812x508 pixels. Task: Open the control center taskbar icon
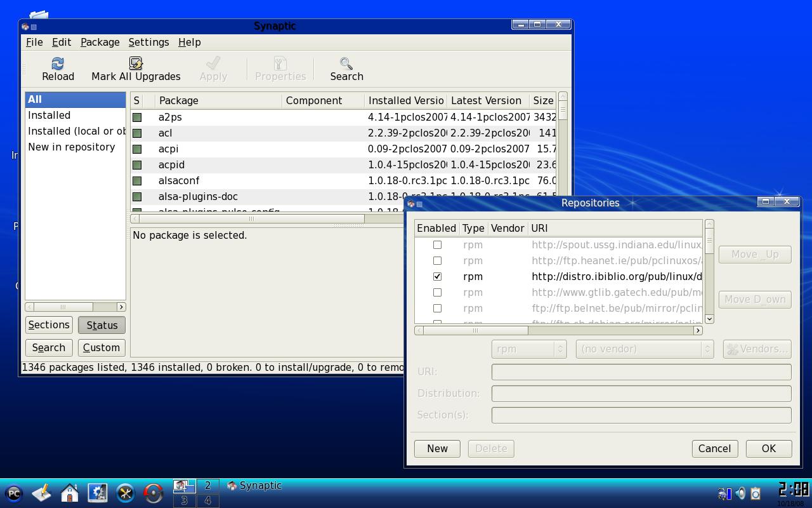[x=98, y=493]
